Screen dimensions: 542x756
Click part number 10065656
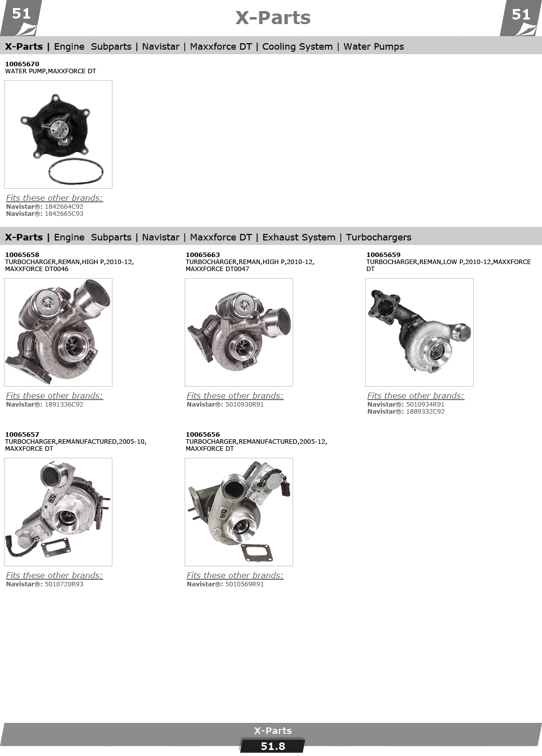pyautogui.click(x=203, y=434)
